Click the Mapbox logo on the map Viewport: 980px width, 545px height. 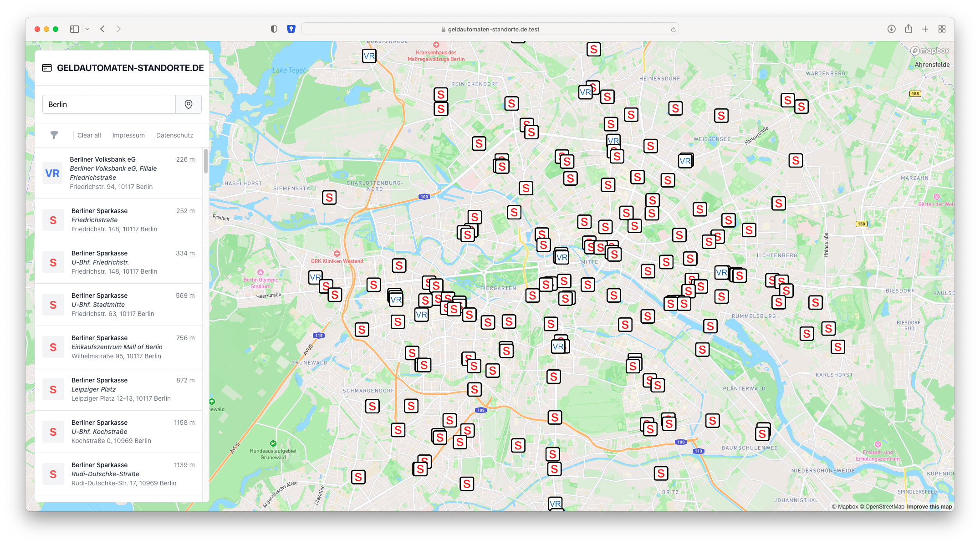(x=930, y=51)
